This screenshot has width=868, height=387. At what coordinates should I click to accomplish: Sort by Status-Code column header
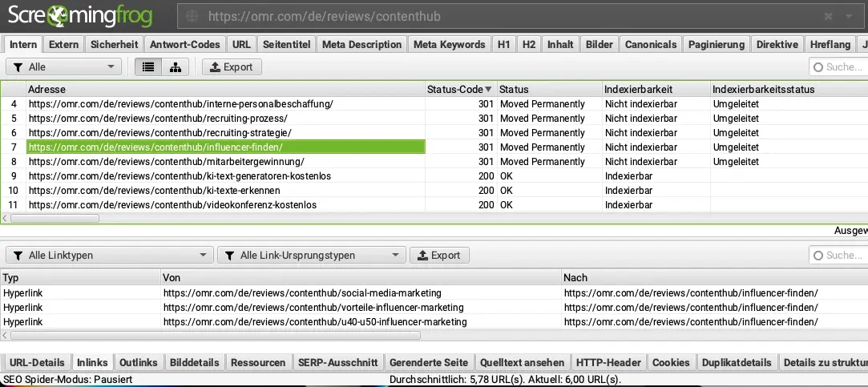tap(461, 89)
